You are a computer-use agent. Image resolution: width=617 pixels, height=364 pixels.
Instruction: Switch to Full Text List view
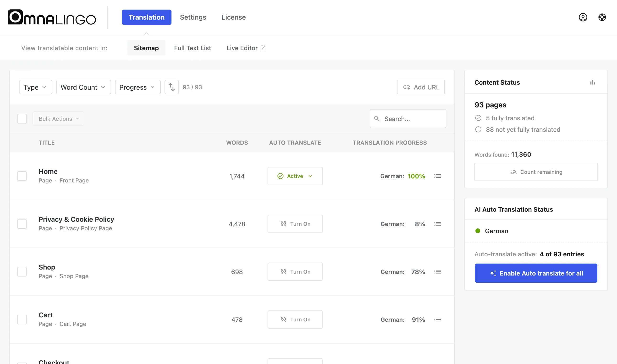193,48
